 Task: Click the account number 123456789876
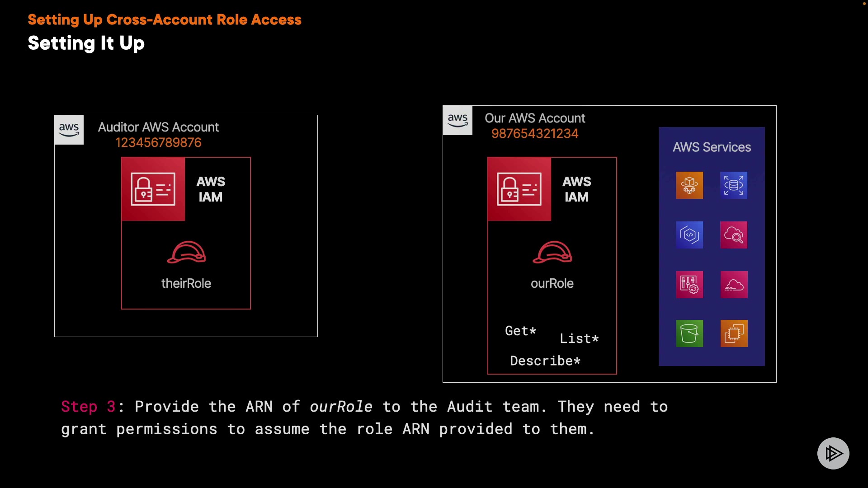click(158, 143)
